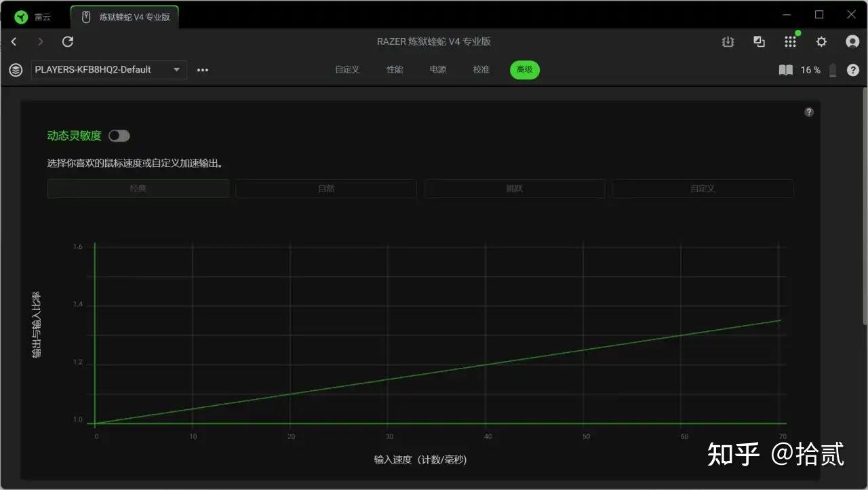This screenshot has height=490, width=868.
Task: Open settings via the gear icon
Action: pos(821,42)
